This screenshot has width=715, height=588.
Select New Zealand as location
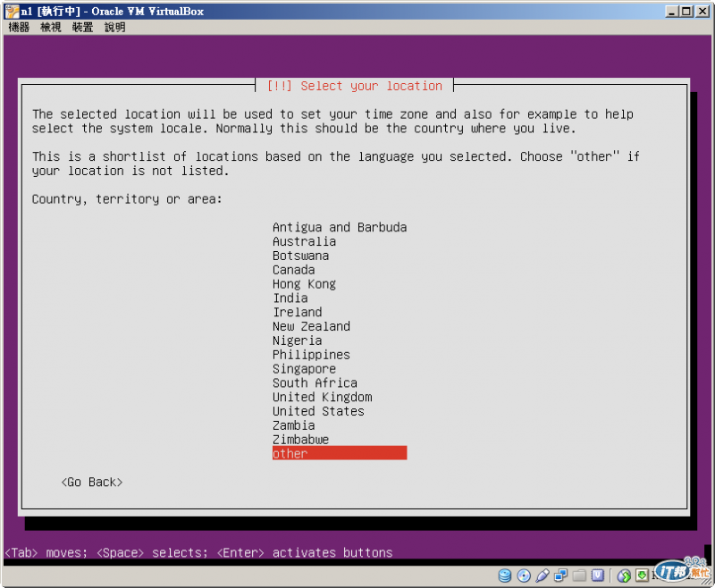point(311,326)
